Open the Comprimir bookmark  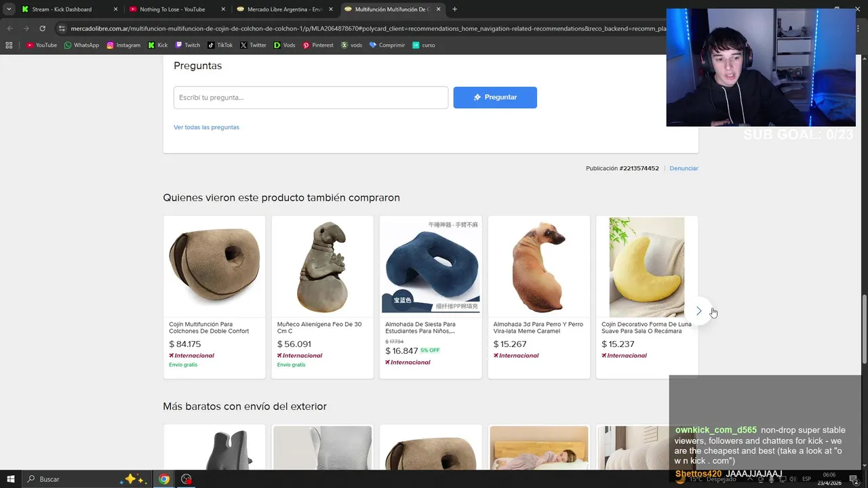(x=387, y=45)
